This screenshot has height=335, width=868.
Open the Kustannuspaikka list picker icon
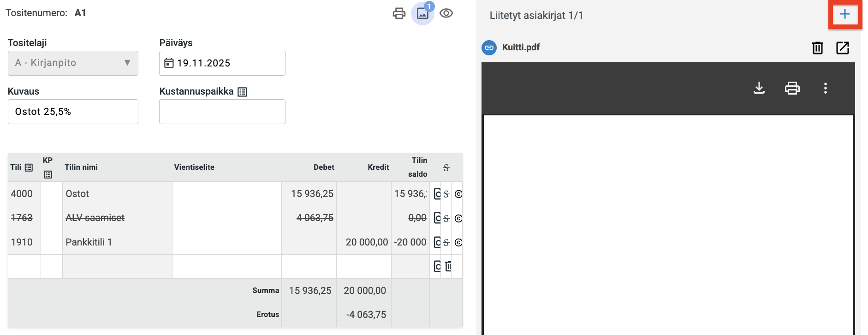[242, 92]
